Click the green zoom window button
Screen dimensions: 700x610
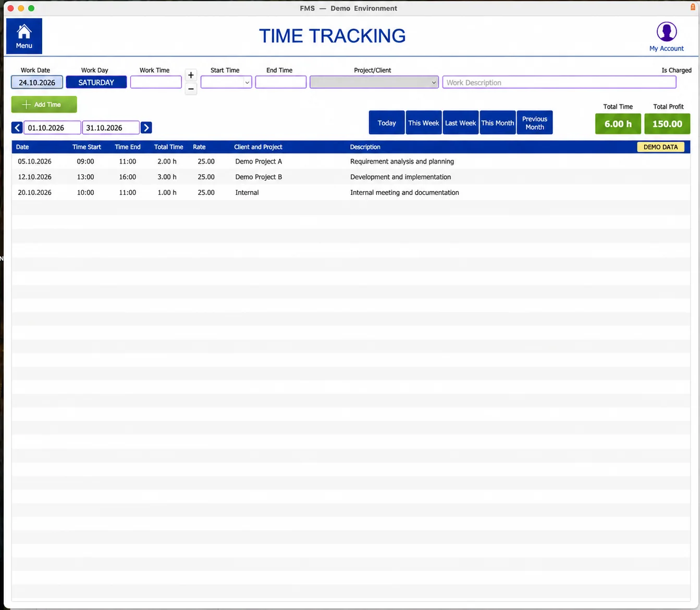(x=31, y=8)
